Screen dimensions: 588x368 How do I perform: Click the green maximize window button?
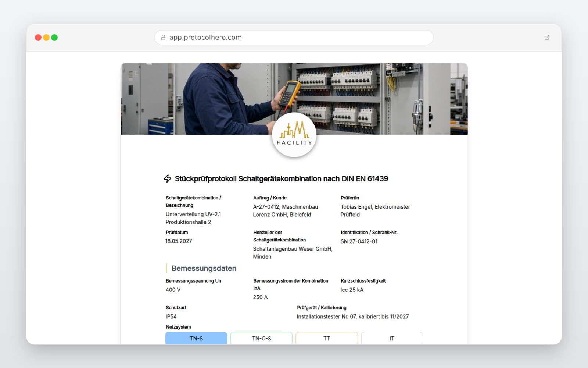pos(54,38)
